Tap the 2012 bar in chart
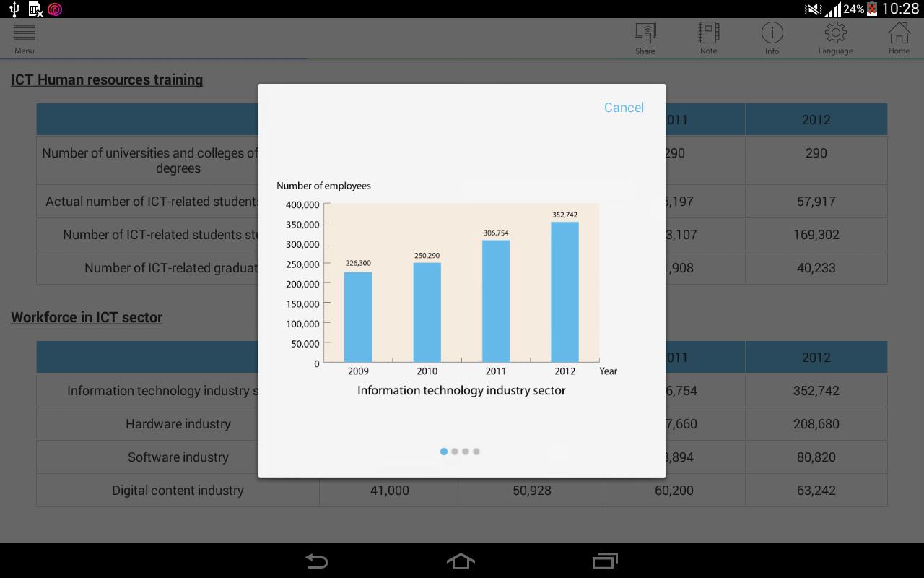Screen dimensions: 924x578 click(565, 292)
